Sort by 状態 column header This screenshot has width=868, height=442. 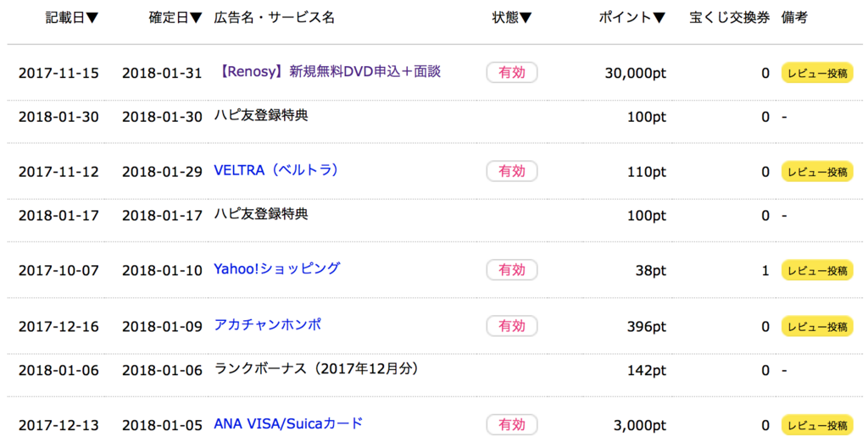(512, 18)
